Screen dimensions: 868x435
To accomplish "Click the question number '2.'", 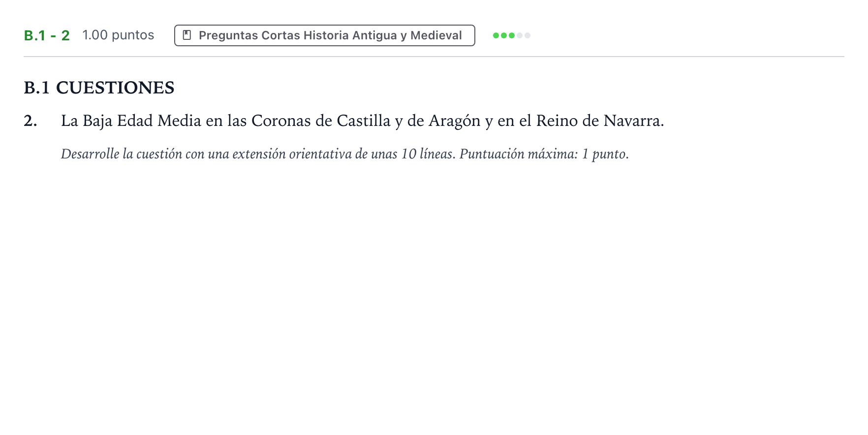I will pos(31,121).
